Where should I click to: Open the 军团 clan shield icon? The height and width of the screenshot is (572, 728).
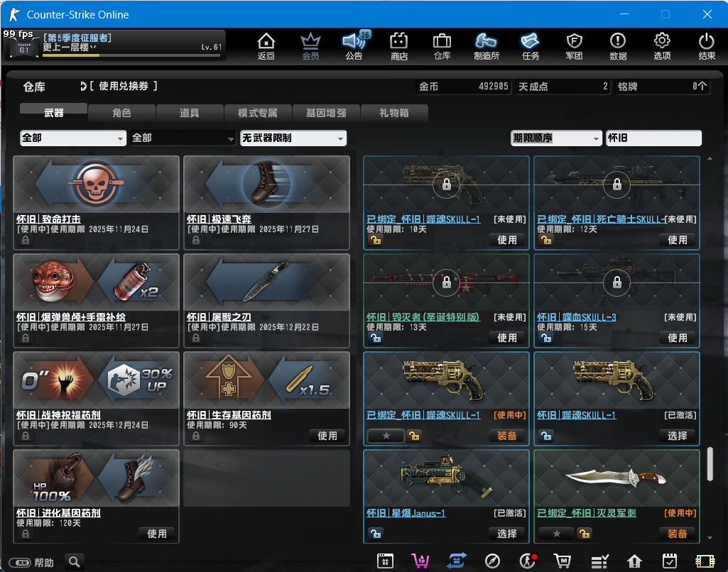pos(575,46)
